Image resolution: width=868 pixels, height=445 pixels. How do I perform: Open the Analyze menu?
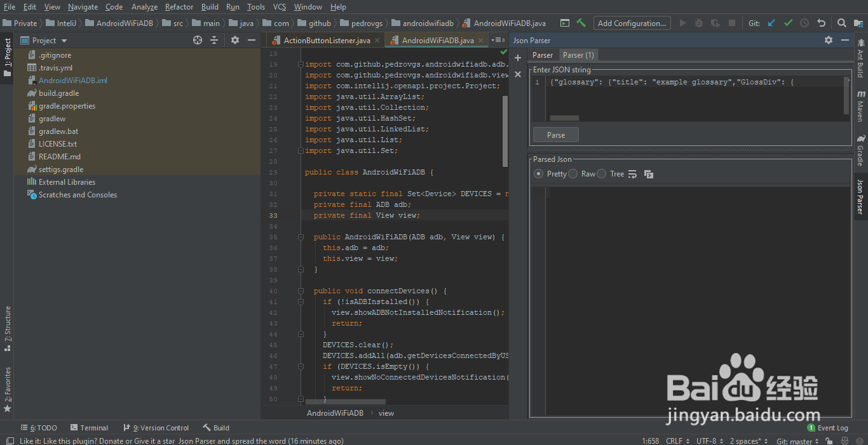pos(144,7)
